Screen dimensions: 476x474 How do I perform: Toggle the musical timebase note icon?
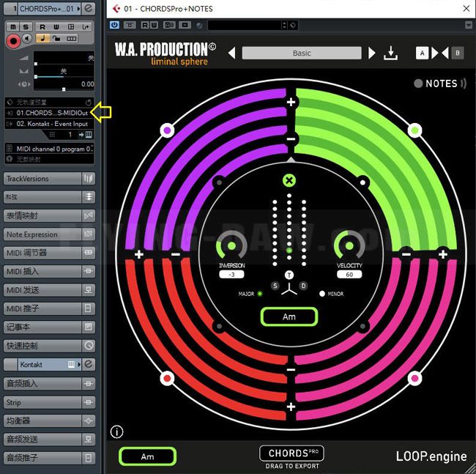[x=42, y=39]
